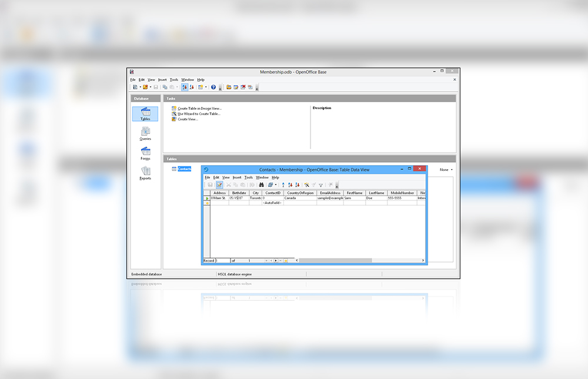Image resolution: width=588 pixels, height=379 pixels.
Task: Click the Copy icon in main Base toolbar
Action: point(165,87)
